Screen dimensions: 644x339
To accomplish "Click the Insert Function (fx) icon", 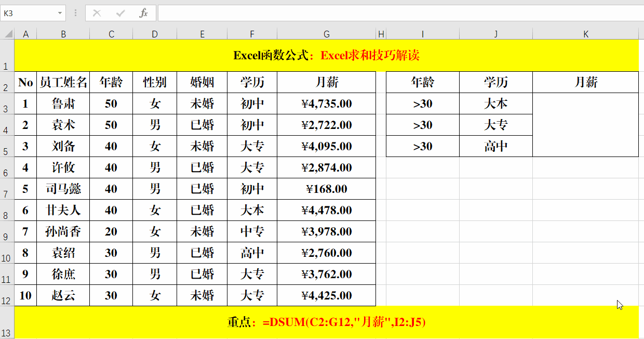I will point(144,13).
